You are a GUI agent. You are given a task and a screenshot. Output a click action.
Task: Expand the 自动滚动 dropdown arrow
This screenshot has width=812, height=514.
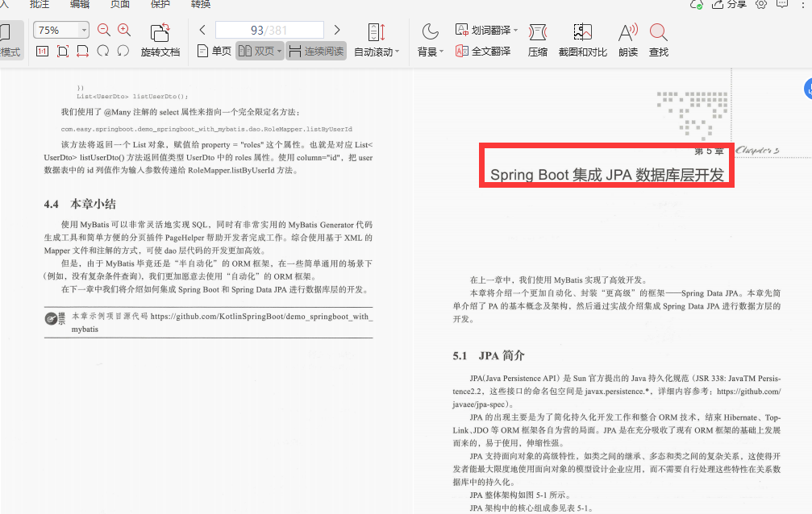(398, 52)
